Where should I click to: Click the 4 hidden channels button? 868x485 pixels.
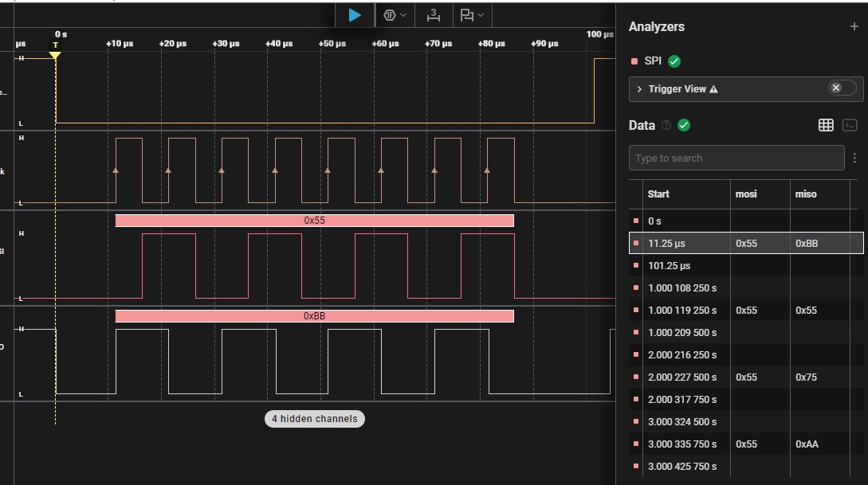pyautogui.click(x=315, y=419)
